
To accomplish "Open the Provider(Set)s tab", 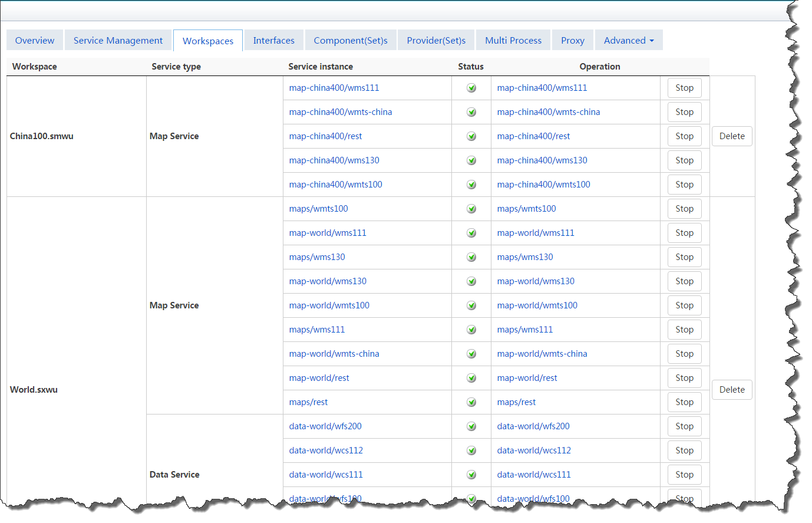I will tap(436, 40).
